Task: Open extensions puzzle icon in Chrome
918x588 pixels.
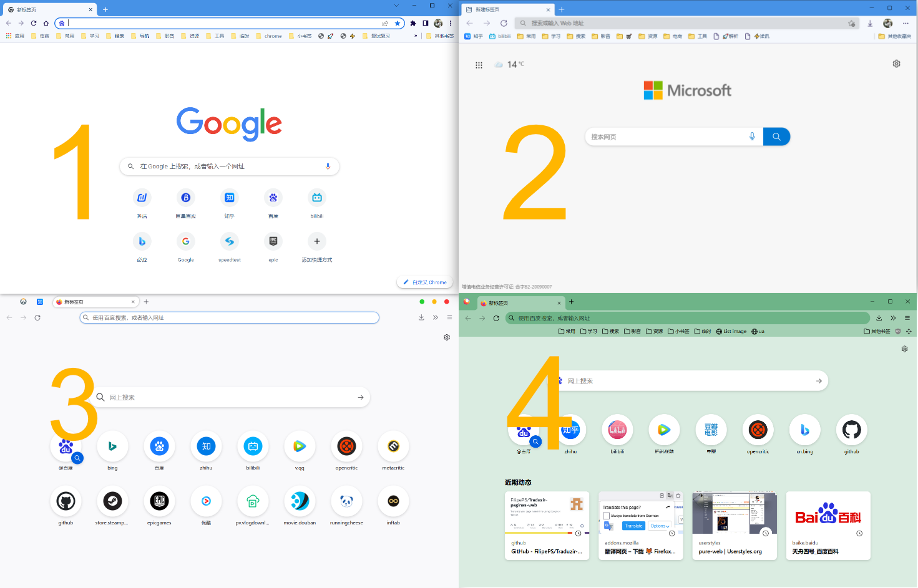Action: [413, 23]
